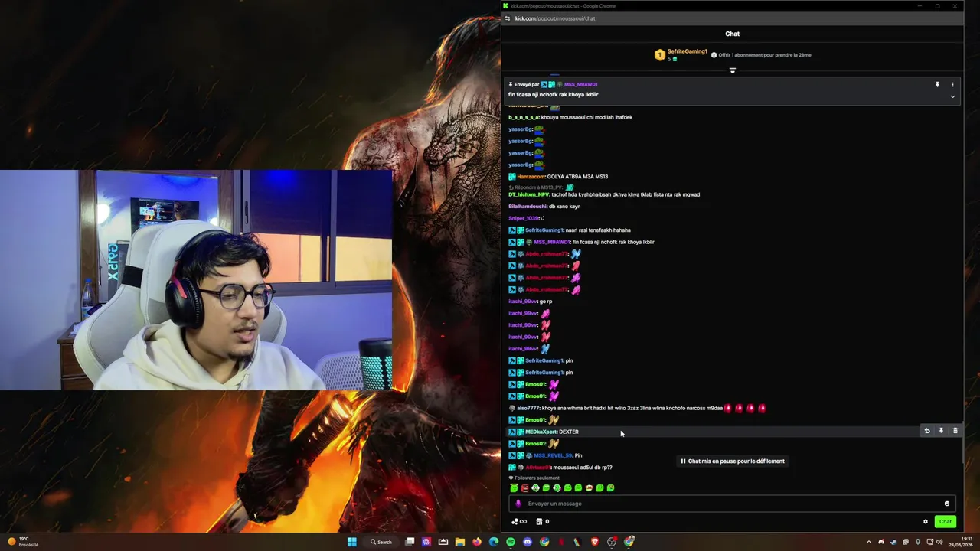The height and width of the screenshot is (551, 980).
Task: Click username MSS_REVEL_59 in chat
Action: [553, 455]
